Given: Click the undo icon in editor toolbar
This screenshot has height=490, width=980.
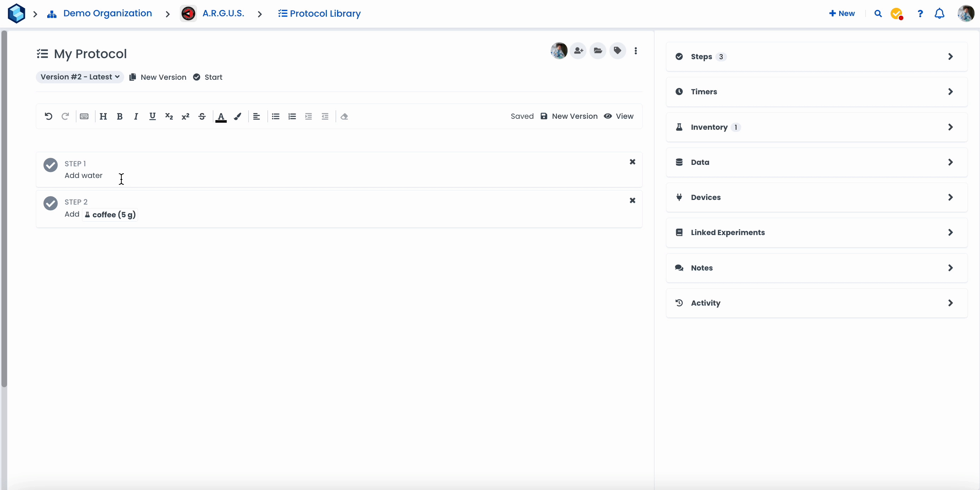Looking at the screenshot, I should click(x=48, y=116).
